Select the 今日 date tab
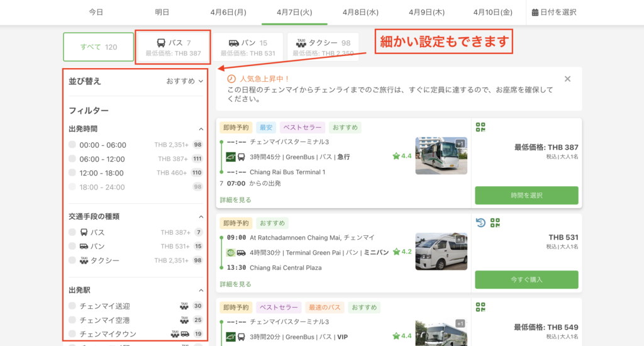 [x=96, y=13]
